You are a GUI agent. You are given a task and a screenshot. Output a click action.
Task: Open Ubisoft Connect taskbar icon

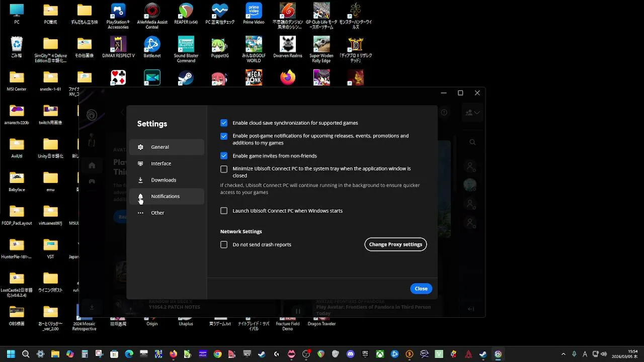pyautogui.click(x=498, y=354)
